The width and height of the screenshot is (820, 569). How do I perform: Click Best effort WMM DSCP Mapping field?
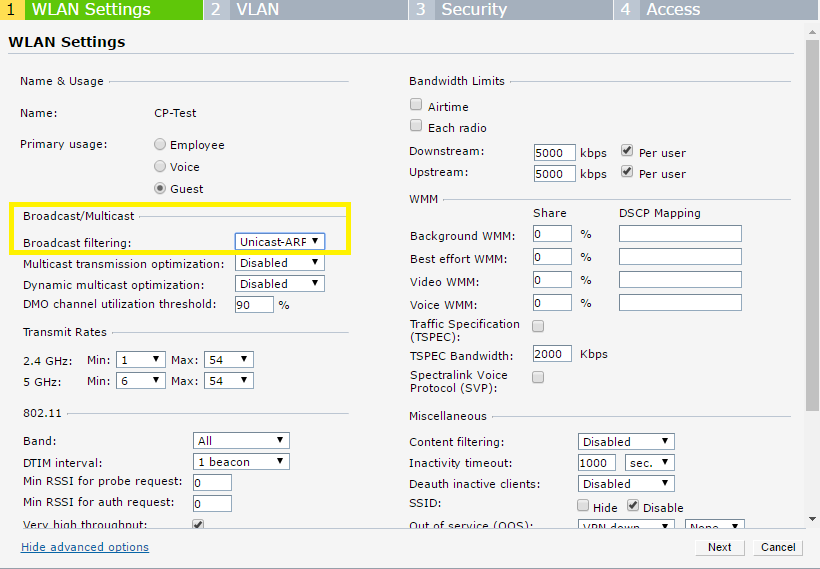click(680, 257)
